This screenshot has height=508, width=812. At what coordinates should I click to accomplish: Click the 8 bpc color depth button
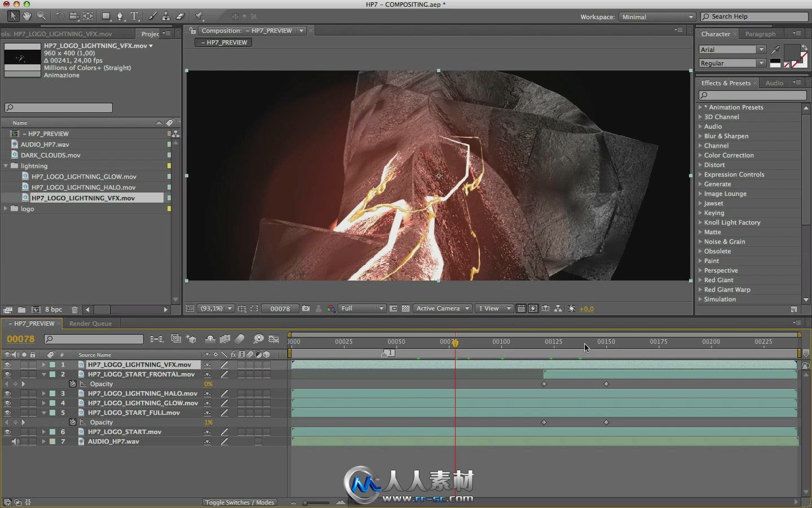[54, 310]
